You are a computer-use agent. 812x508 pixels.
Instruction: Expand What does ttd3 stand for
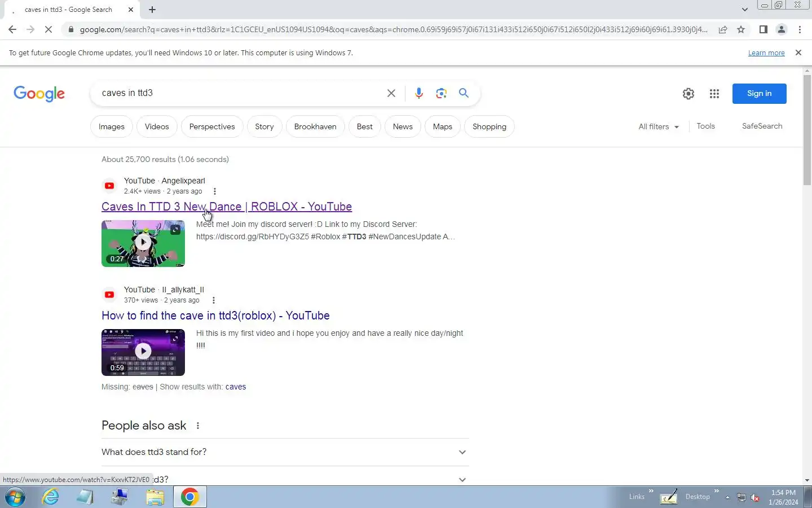(285, 452)
